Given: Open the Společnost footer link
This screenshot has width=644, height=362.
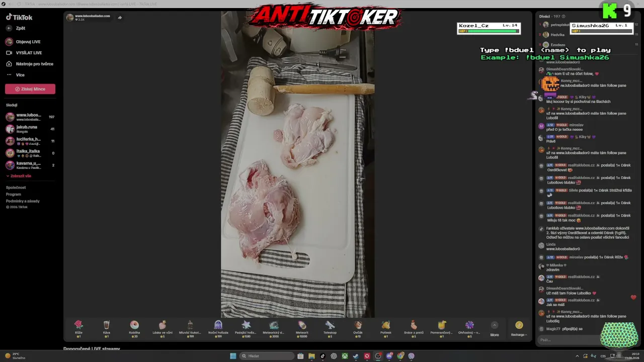Looking at the screenshot, I should pyautogui.click(x=16, y=188).
